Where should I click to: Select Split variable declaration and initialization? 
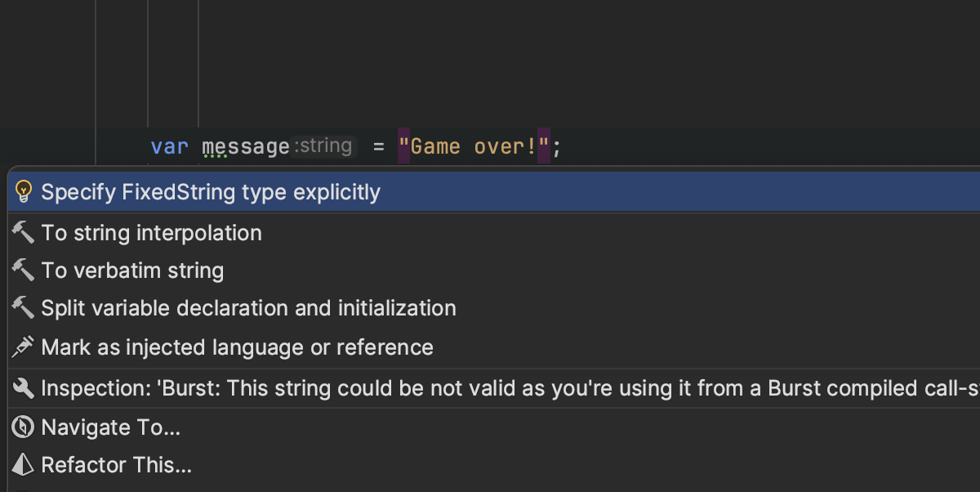(248, 308)
